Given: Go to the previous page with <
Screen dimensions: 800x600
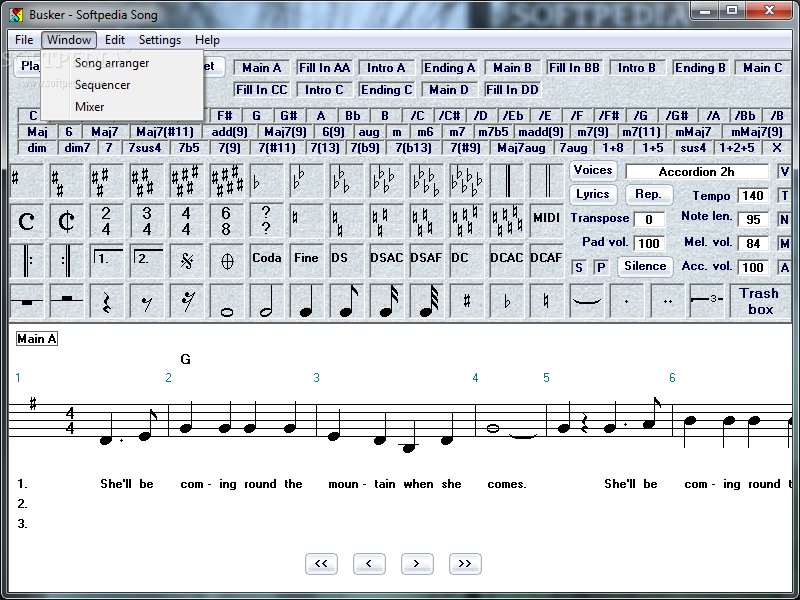Looking at the screenshot, I should 369,564.
